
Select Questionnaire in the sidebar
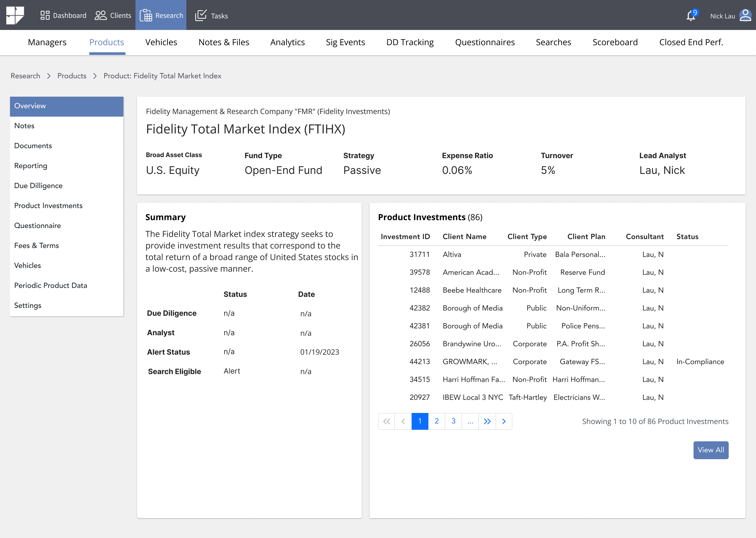pyautogui.click(x=66, y=226)
